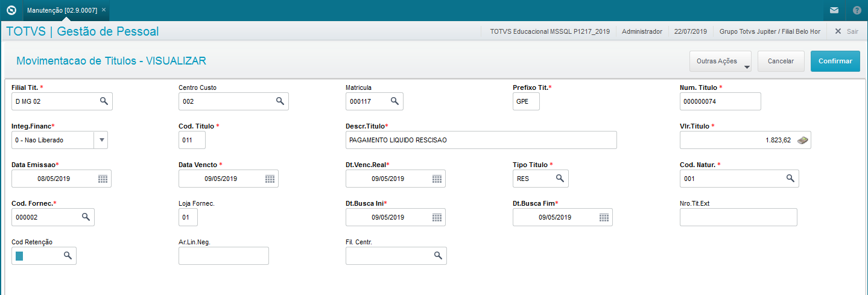Open calendar for Dt.Venc.Real
The image size is (868, 295).
pyautogui.click(x=437, y=179)
